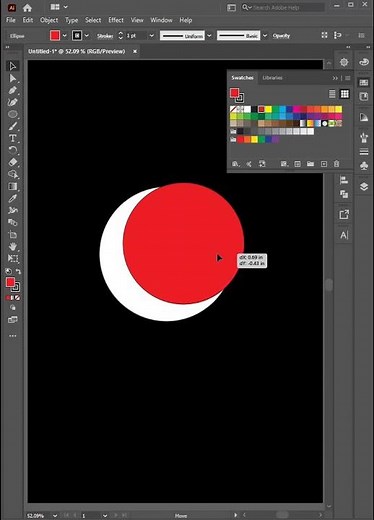Open stroke color dropdown in control bar
The width and height of the screenshot is (374, 520).
(87, 35)
